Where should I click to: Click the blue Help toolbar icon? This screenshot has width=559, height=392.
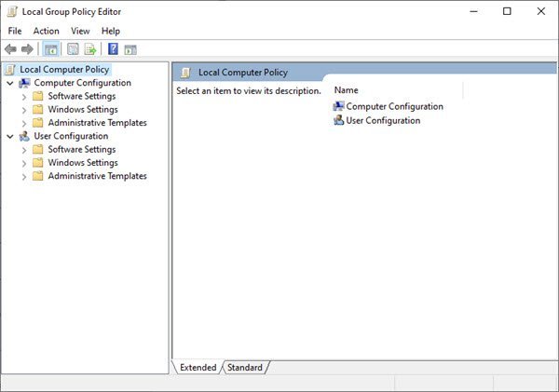pos(113,48)
